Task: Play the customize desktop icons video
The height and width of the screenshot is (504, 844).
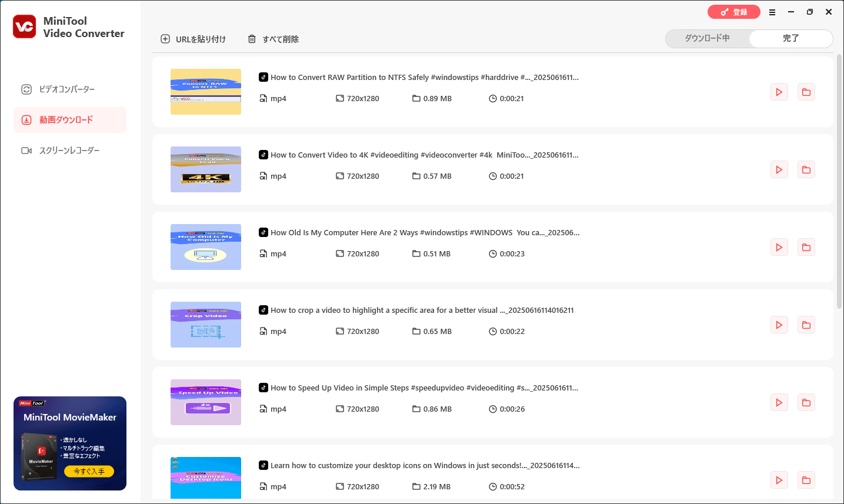Action: click(779, 480)
